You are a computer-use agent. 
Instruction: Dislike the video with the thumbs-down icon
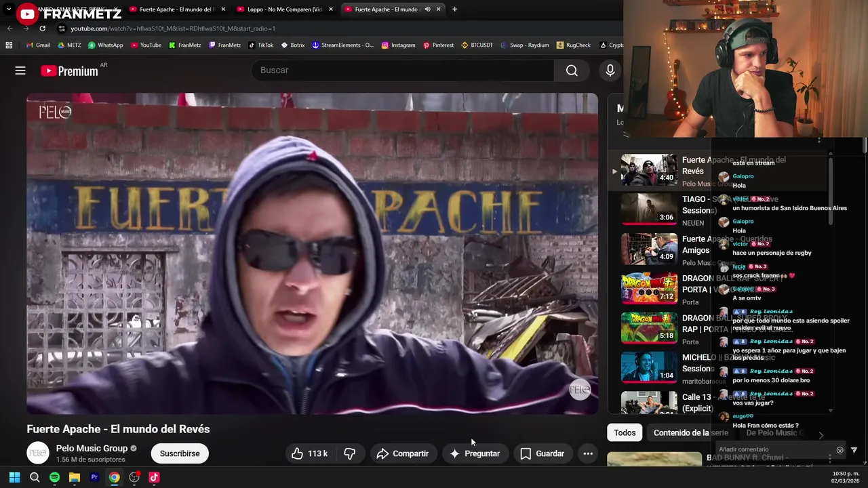350,453
